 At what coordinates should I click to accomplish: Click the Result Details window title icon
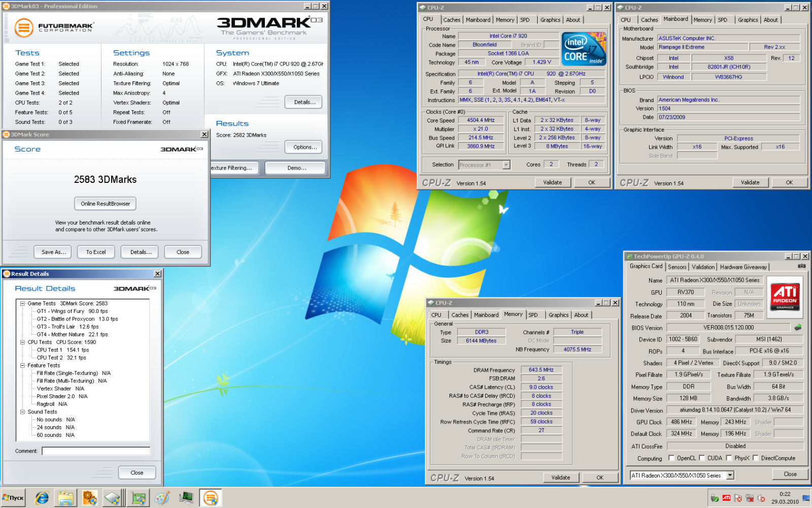coord(7,274)
